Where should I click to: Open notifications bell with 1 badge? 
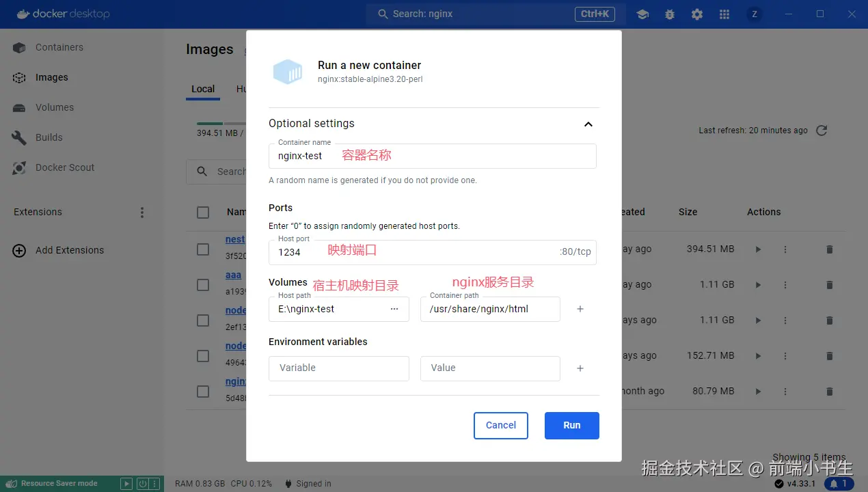click(839, 484)
